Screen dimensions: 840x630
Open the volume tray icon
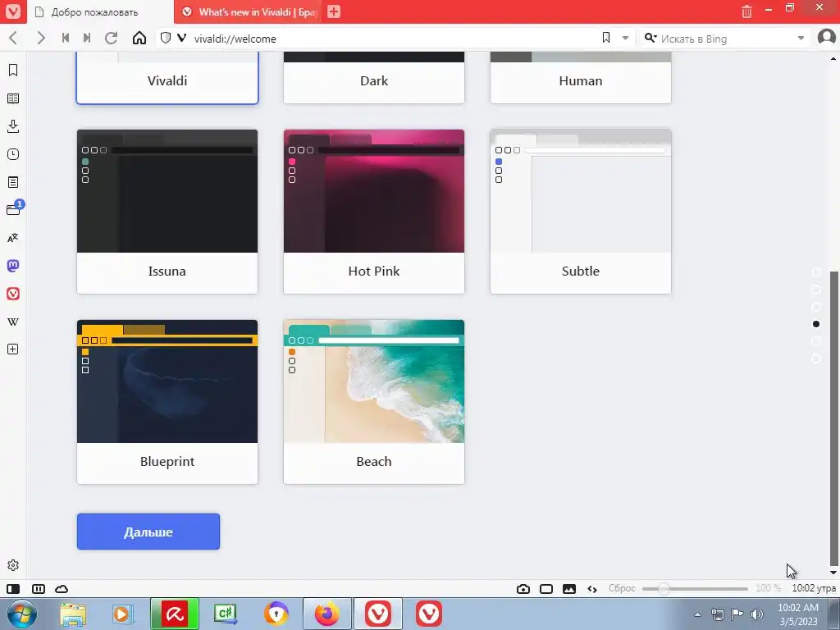757,614
